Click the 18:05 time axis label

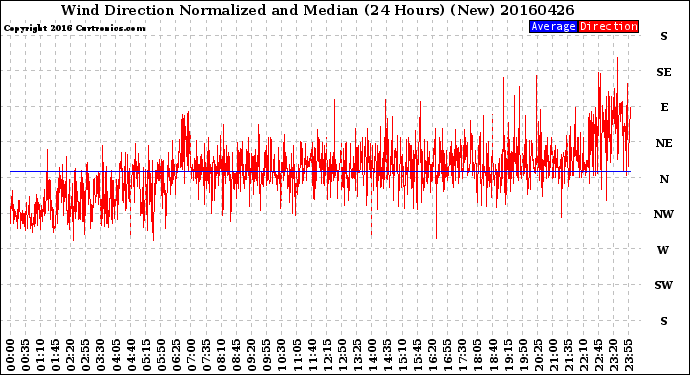(477, 355)
